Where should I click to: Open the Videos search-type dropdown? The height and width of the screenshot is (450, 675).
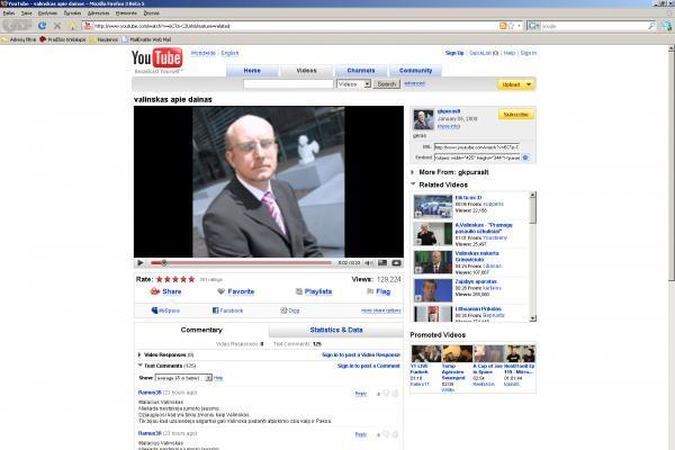[x=367, y=84]
